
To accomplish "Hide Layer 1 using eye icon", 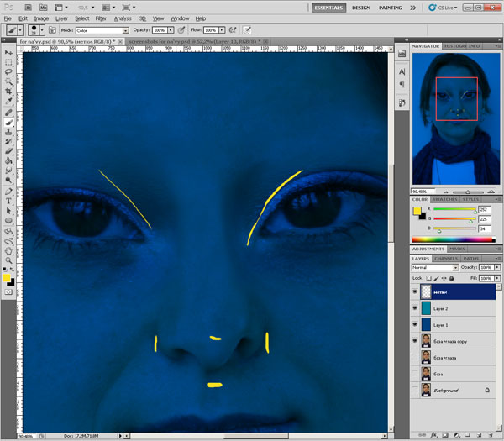I will click(x=416, y=324).
